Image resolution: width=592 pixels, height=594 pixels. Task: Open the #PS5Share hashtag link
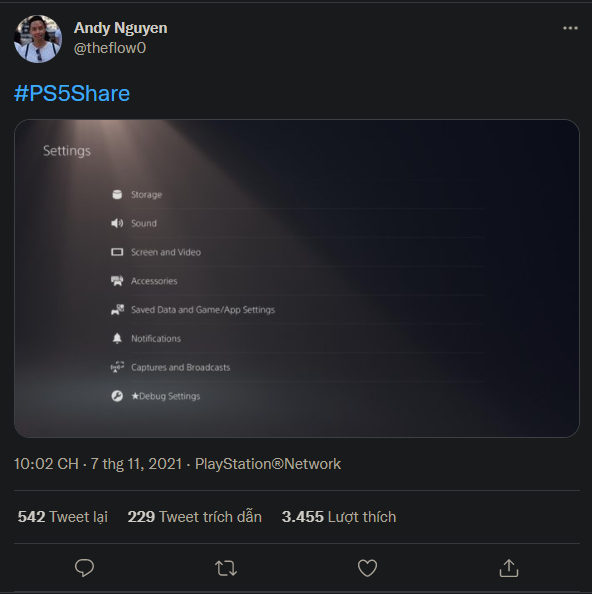(72, 93)
